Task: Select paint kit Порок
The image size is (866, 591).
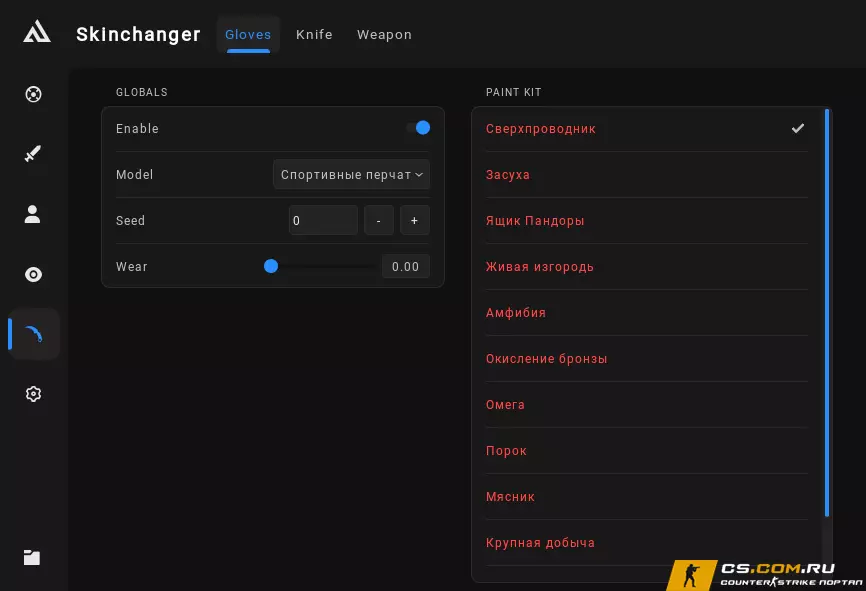Action: click(646, 451)
